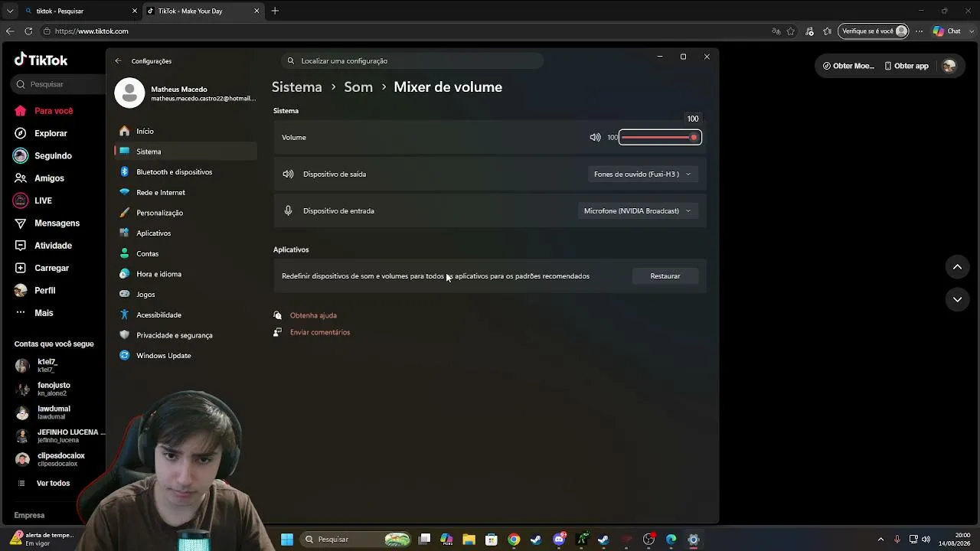Go to Windows Update
This screenshot has height=551, width=980.
163,356
